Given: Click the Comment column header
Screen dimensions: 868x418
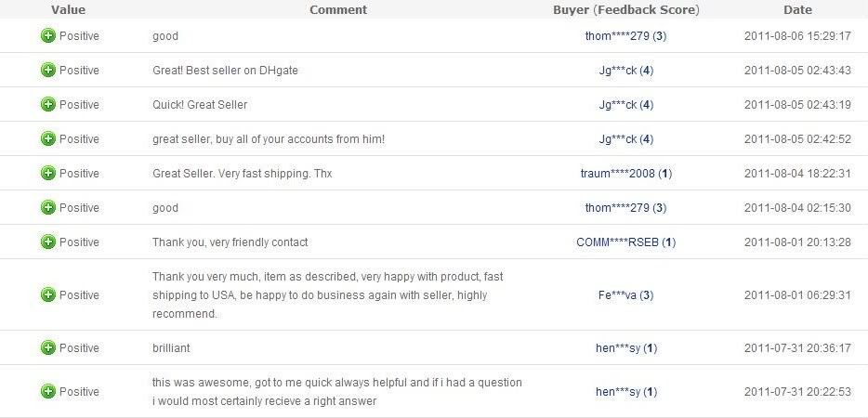Looking at the screenshot, I should (x=338, y=9).
